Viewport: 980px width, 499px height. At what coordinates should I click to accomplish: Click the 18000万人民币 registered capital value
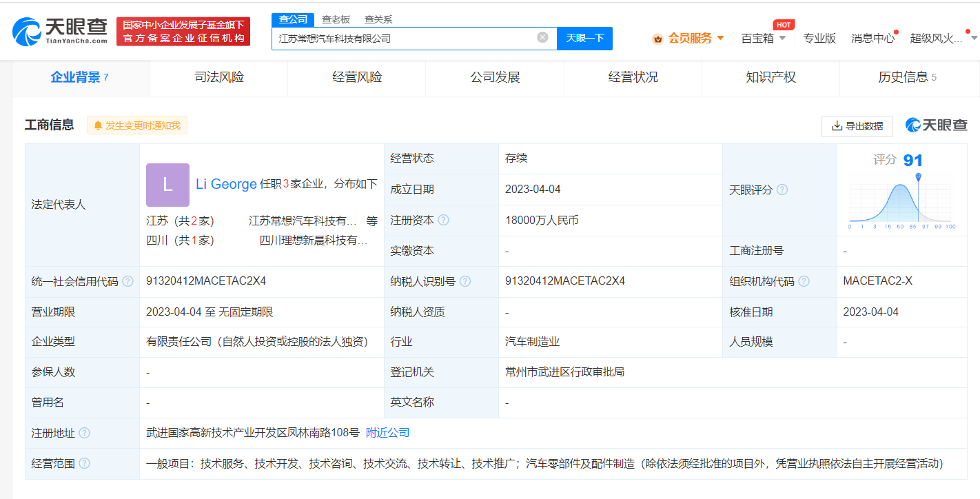coord(542,221)
